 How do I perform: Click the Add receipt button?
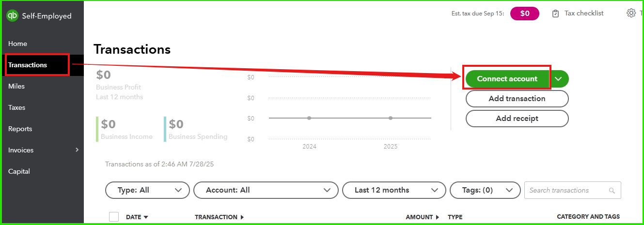[x=517, y=119]
